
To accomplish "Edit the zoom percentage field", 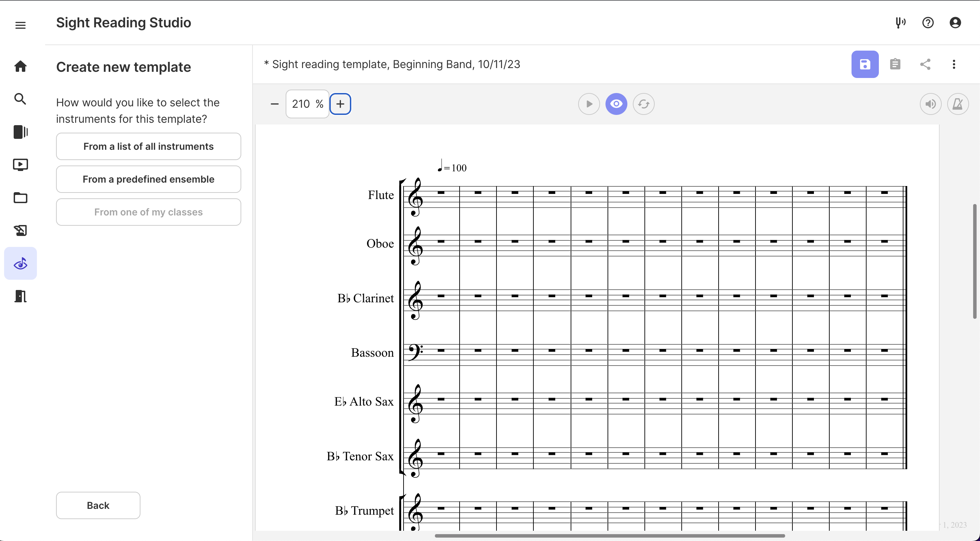I will [304, 104].
